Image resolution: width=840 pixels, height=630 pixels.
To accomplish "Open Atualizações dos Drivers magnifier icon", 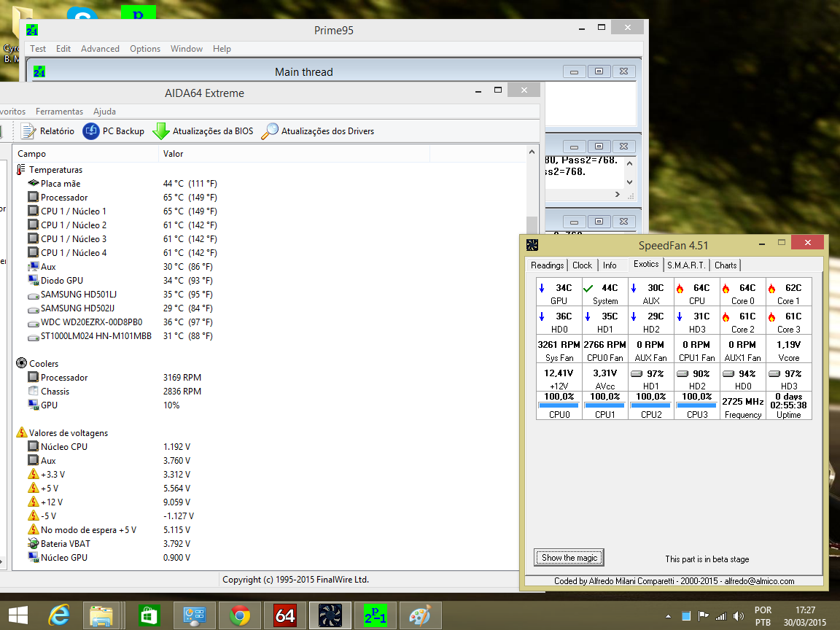I will pyautogui.click(x=270, y=131).
